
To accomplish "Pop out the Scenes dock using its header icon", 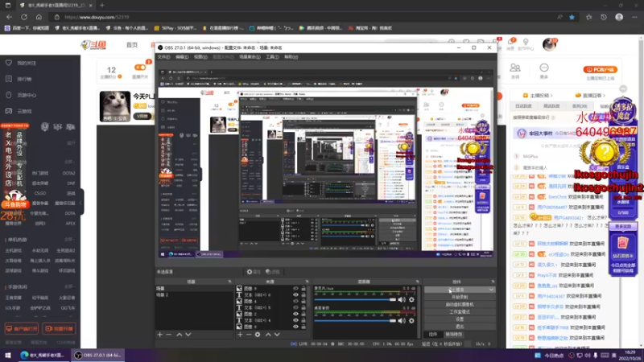I will pyautogui.click(x=229, y=282).
